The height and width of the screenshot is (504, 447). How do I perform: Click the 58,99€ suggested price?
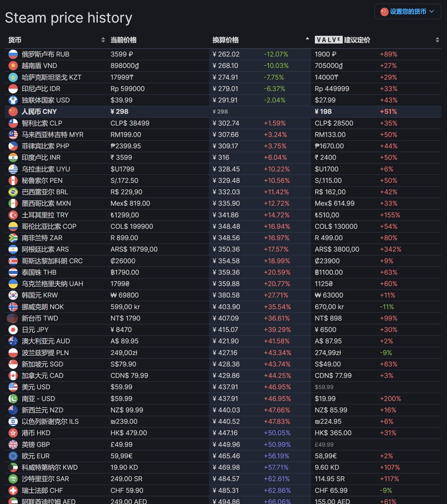point(326,456)
